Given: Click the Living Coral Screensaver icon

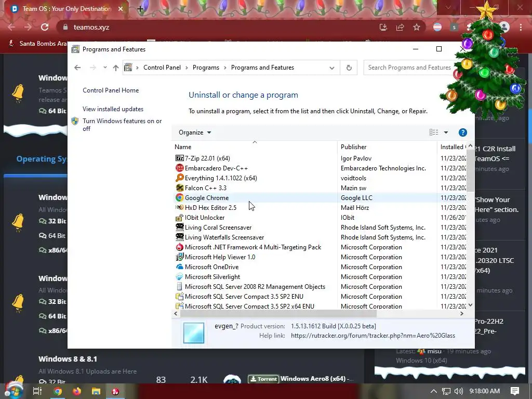Looking at the screenshot, I should (x=179, y=228).
